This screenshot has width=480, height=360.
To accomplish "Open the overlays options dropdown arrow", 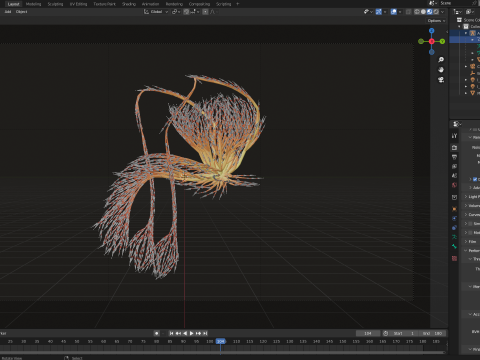I will pos(400,12).
